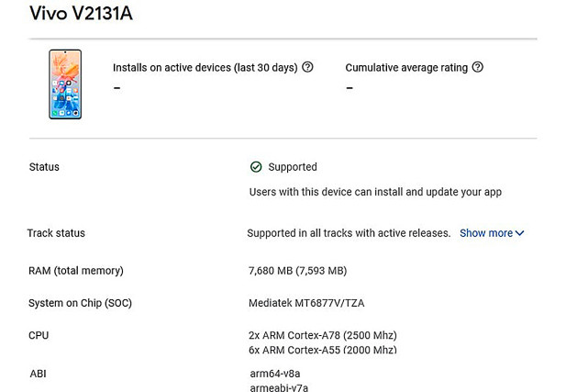Image resolution: width=588 pixels, height=392 pixels.
Task: Click the System on Chip (SOC) label
Action: [80, 303]
